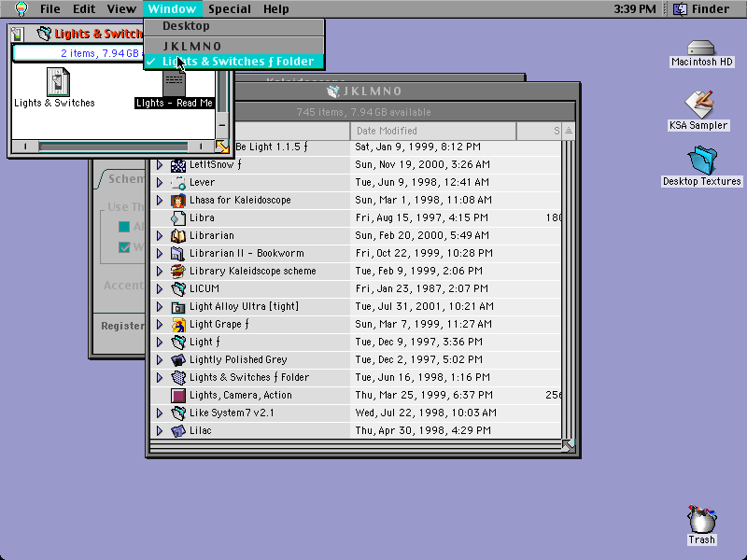The height and width of the screenshot is (560, 747).
Task: Choose Desktop from the Window menu
Action: point(234,26)
